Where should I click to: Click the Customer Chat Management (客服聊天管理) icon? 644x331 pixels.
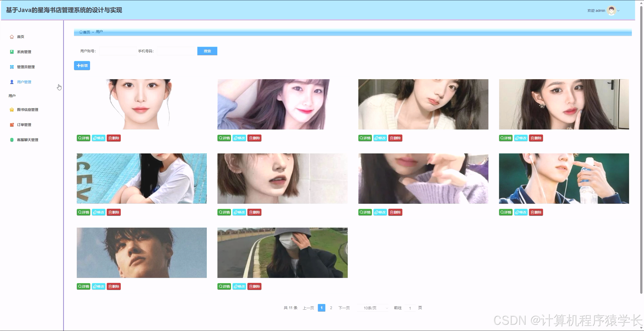tap(12, 140)
